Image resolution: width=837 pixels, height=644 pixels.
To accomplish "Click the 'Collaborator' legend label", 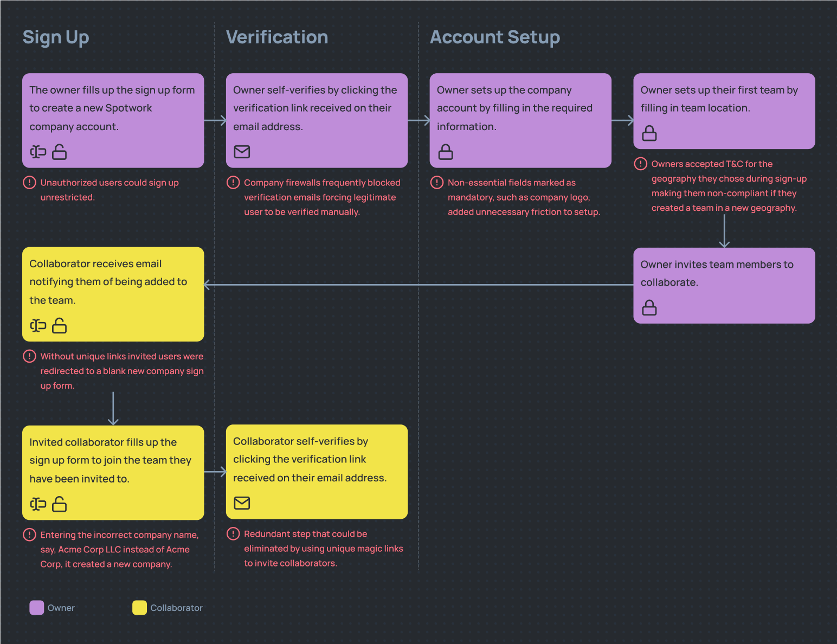I will (x=177, y=608).
